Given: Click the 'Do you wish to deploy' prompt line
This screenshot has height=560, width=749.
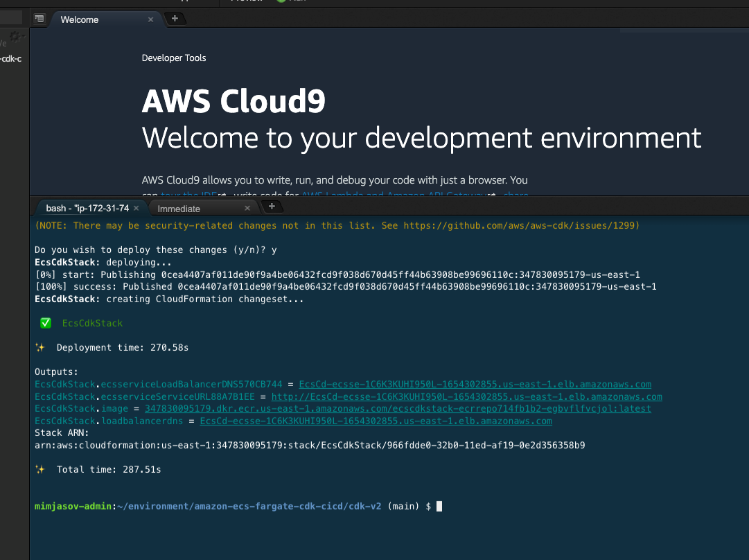Looking at the screenshot, I should tap(156, 250).
